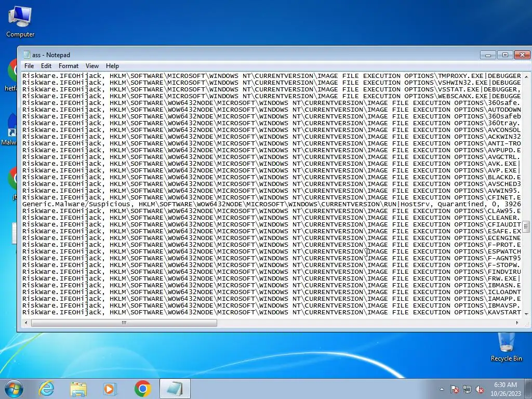Click 'FINDVIRU' at the line end
The image size is (532, 399).
click(504, 272)
